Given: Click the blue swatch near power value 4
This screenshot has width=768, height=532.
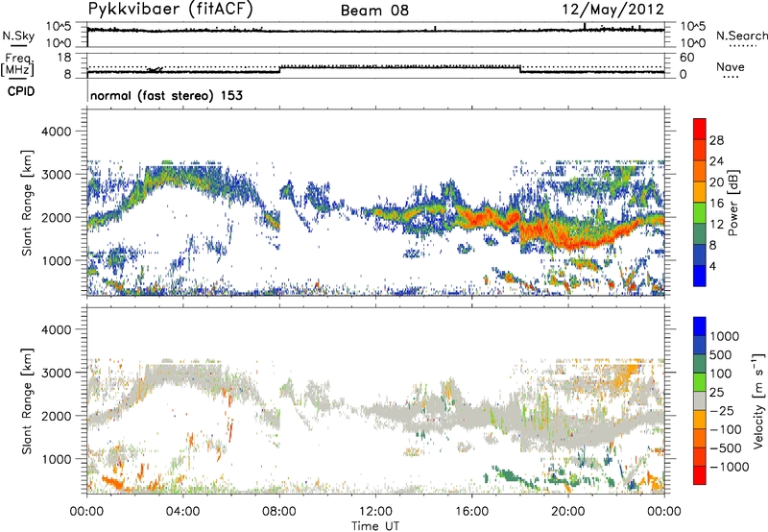Looking at the screenshot, I should click(700, 276).
